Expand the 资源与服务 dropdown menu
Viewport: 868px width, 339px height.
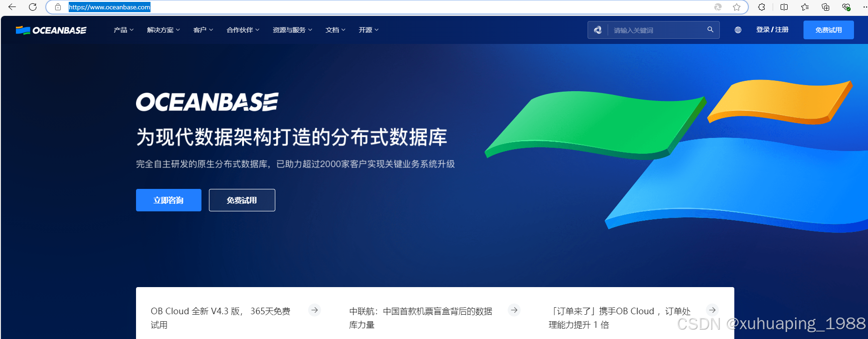[293, 30]
